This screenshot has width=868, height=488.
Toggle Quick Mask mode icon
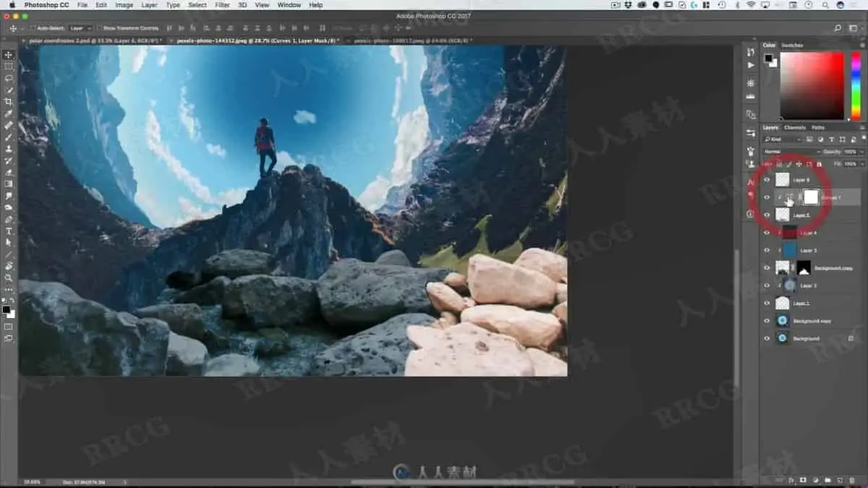coord(9,327)
